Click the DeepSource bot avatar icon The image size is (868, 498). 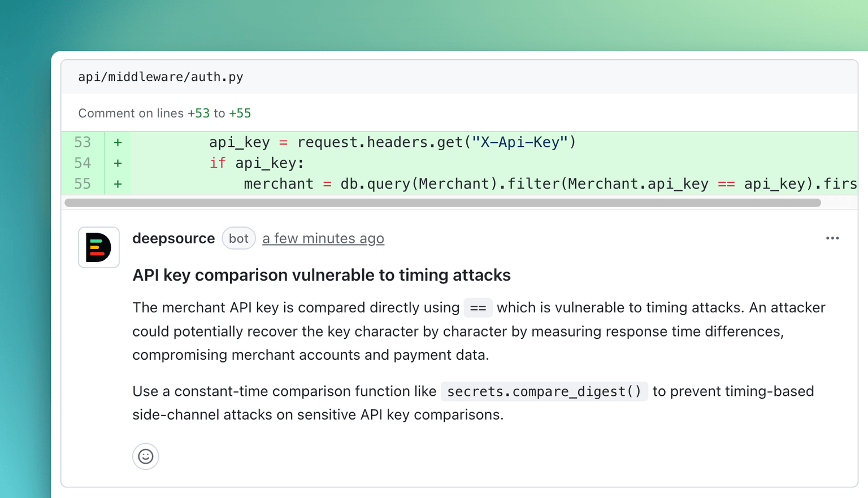coord(98,247)
